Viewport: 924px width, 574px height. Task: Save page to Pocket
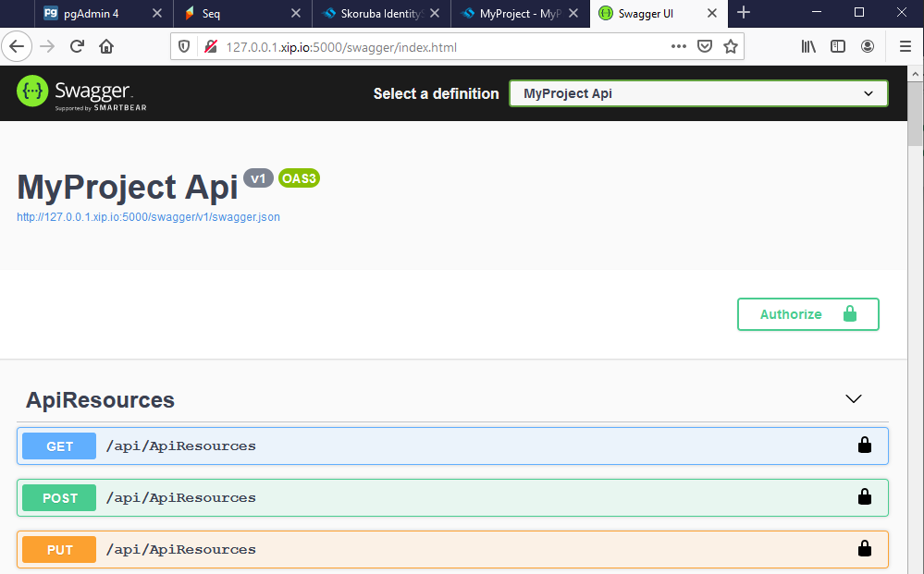coord(705,46)
